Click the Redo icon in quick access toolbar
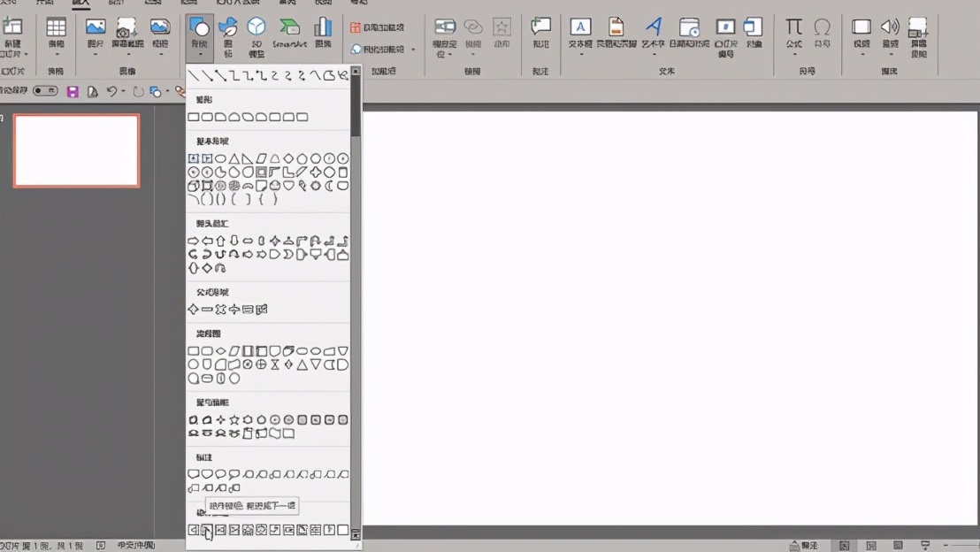The width and height of the screenshot is (980, 552). (x=138, y=92)
